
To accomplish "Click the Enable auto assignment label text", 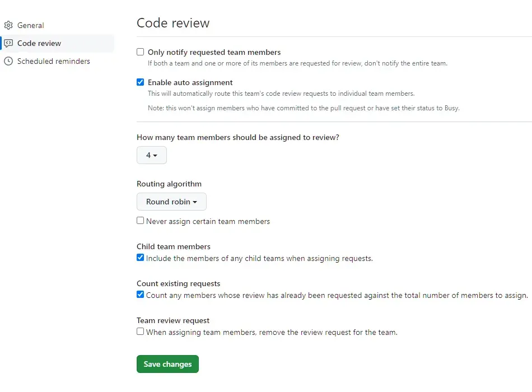I will [x=190, y=82].
